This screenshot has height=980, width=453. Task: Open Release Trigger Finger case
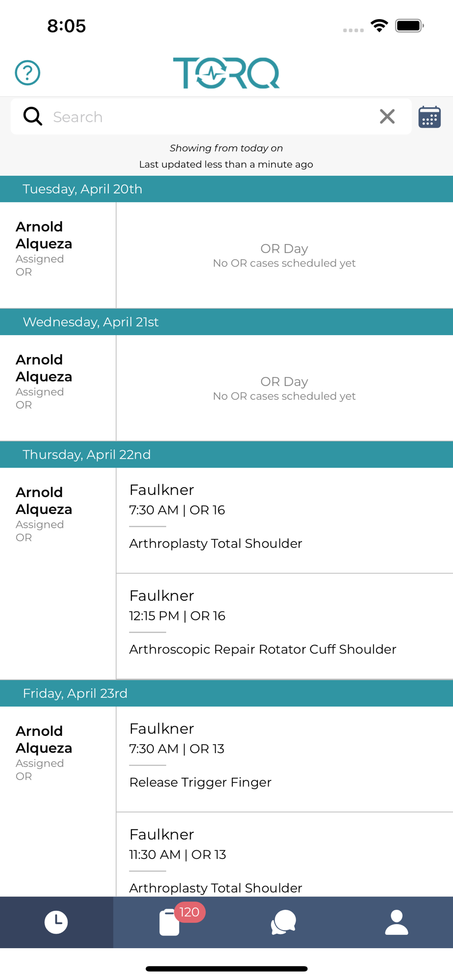[284, 759]
